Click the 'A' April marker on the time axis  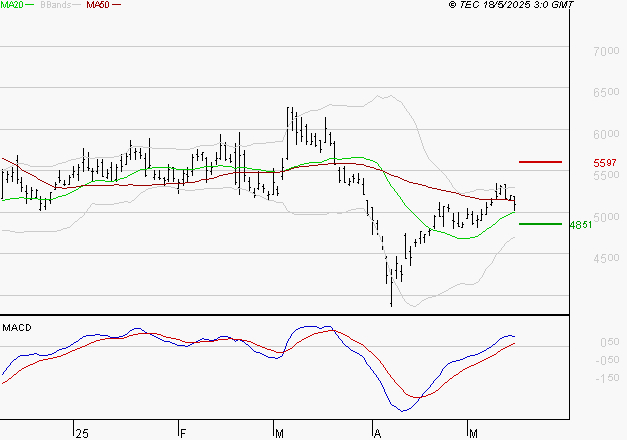click(x=377, y=432)
